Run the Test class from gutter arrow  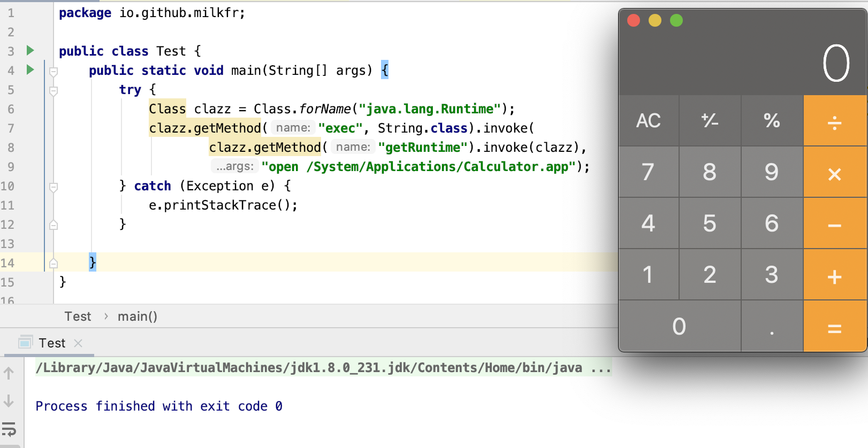[31, 50]
